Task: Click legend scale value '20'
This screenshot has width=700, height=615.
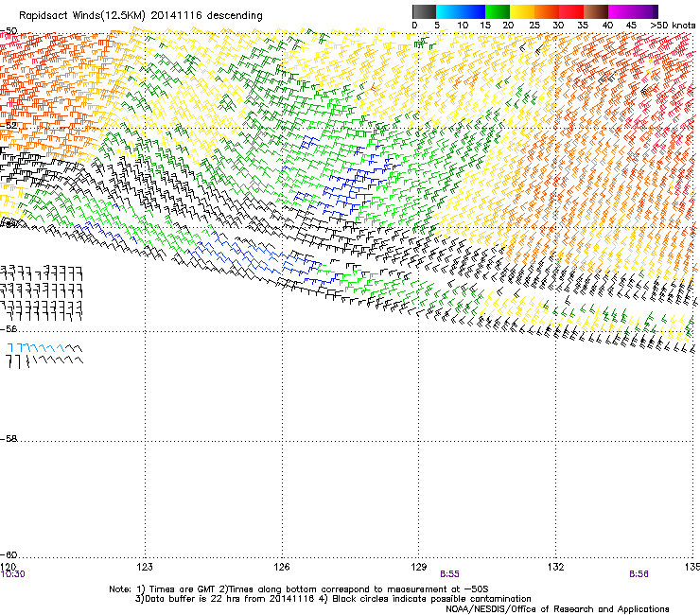Action: click(x=508, y=26)
